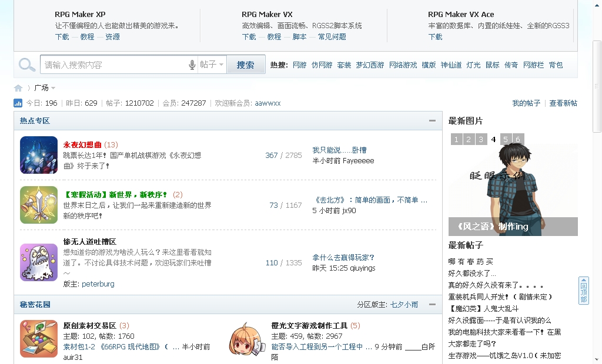The height and width of the screenshot is (364, 602).
Task: Open the RPG Maker XP 资源 link
Action: [112, 37]
